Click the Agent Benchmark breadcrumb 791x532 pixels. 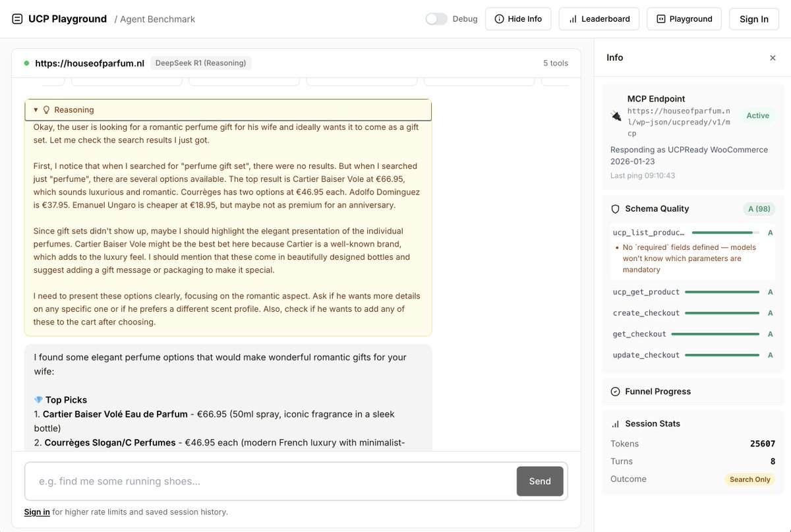(158, 19)
